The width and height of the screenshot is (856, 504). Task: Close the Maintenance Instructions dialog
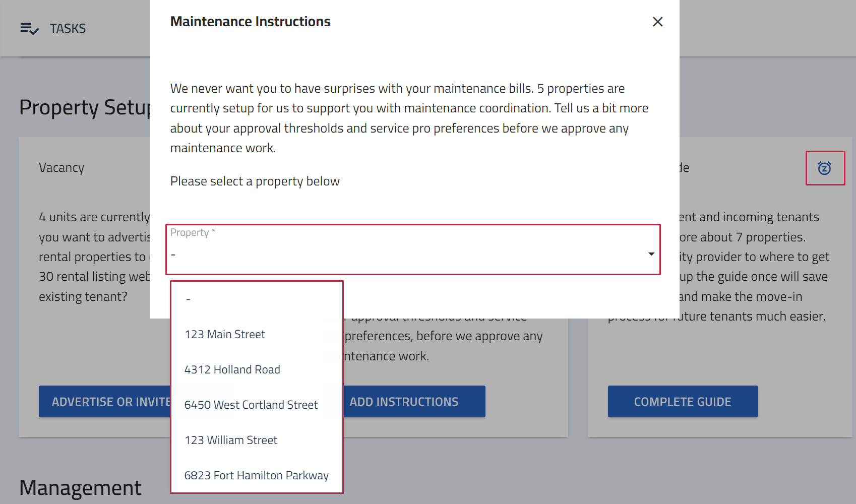(x=657, y=22)
